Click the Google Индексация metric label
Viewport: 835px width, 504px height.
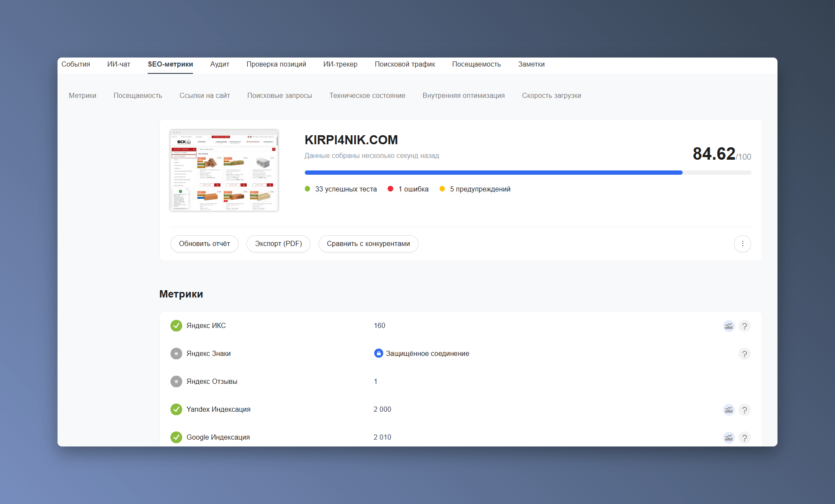point(218,437)
